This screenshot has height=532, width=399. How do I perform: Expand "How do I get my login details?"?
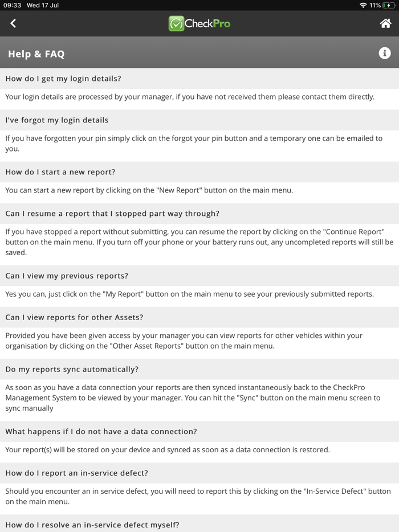point(63,79)
